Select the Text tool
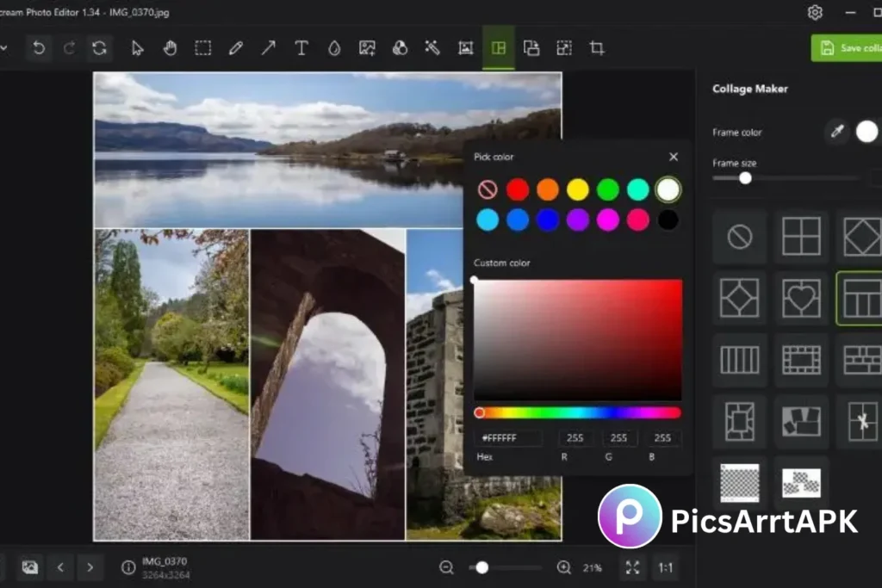The width and height of the screenshot is (882, 588). (301, 48)
